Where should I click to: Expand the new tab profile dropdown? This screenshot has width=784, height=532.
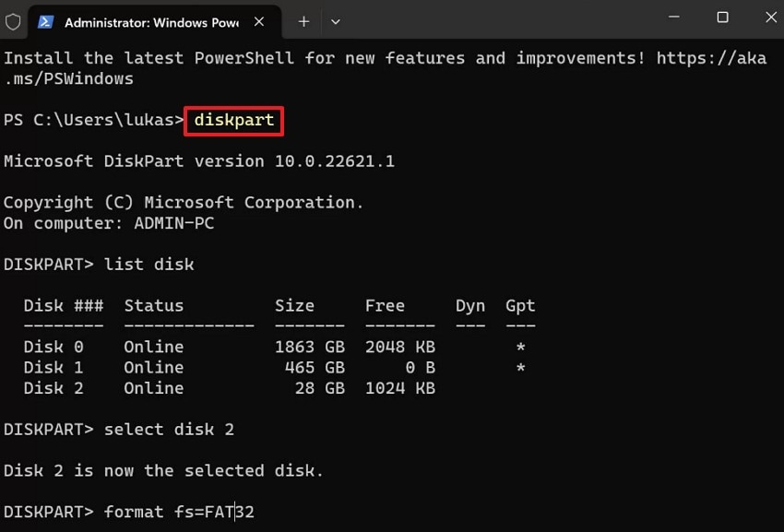tap(335, 21)
